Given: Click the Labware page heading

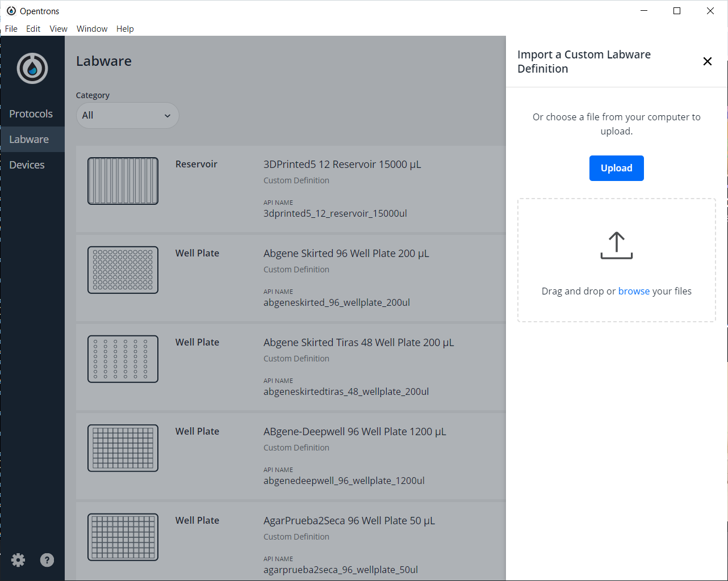Looking at the screenshot, I should (x=104, y=61).
